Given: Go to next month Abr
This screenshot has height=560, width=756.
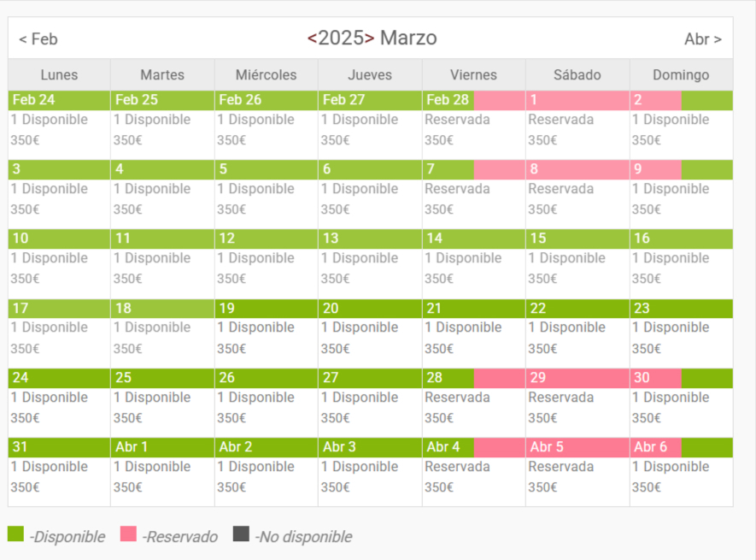Looking at the screenshot, I should pyautogui.click(x=702, y=39).
